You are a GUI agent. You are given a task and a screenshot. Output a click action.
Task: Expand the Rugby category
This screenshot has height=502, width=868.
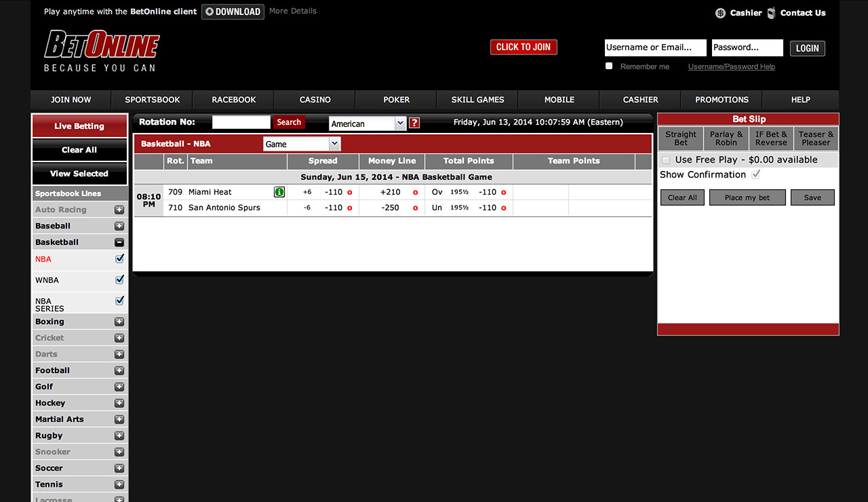coord(119,436)
